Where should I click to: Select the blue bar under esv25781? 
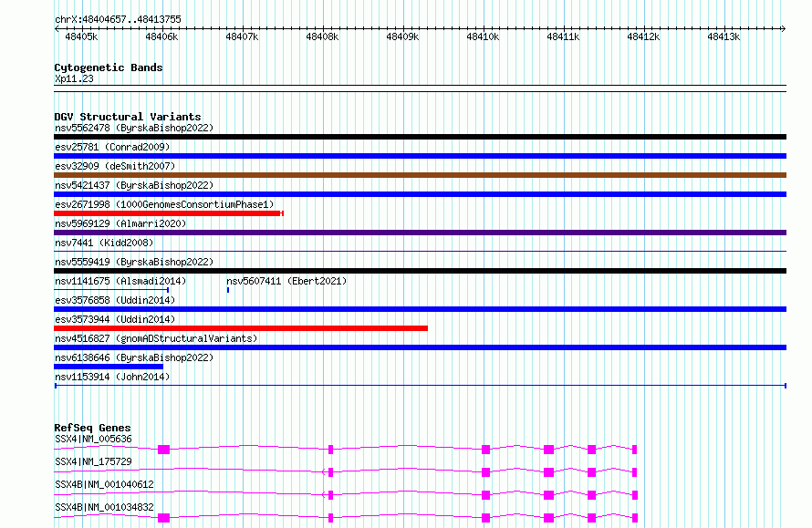pos(420,156)
